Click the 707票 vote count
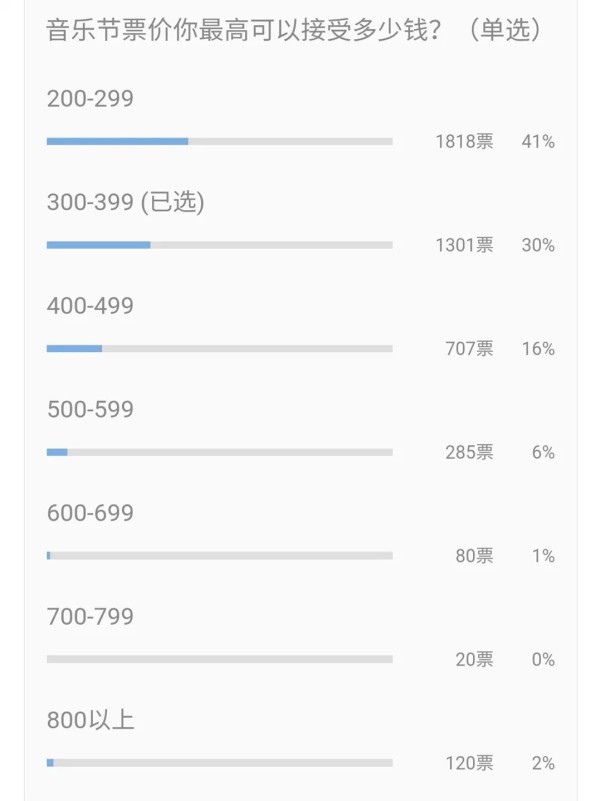The height and width of the screenshot is (801, 600). coord(469,349)
